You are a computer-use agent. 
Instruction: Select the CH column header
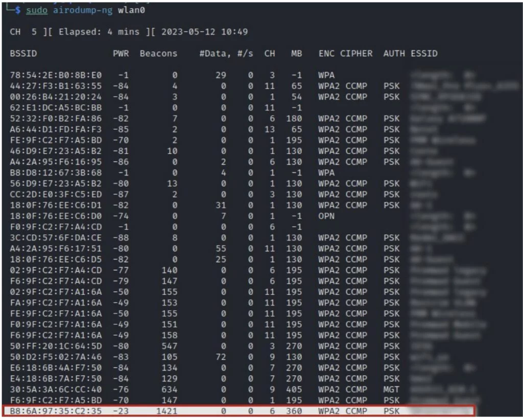[x=270, y=53]
